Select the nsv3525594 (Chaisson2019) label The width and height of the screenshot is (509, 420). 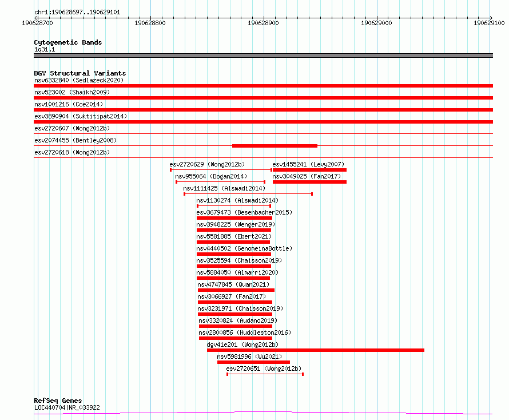[239, 260]
